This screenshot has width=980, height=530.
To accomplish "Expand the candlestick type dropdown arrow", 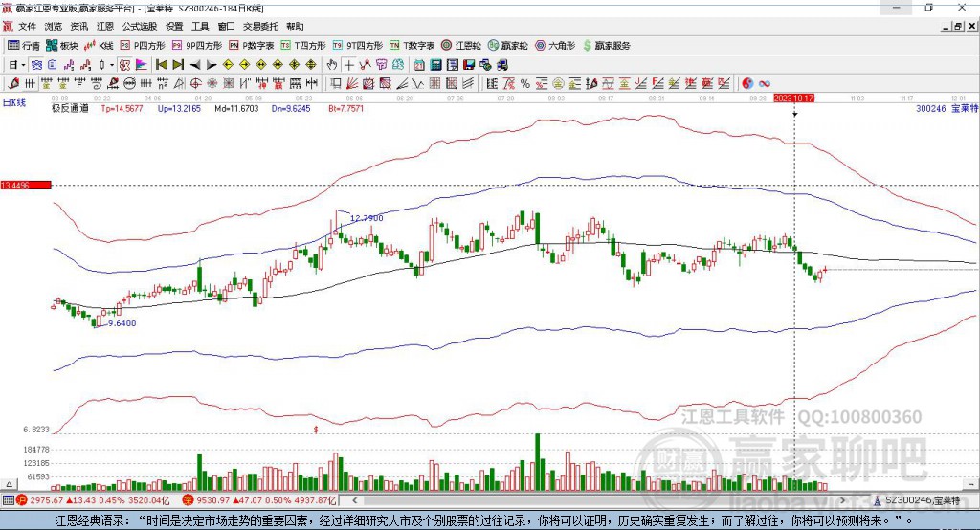I will pyautogui.click(x=112, y=65).
